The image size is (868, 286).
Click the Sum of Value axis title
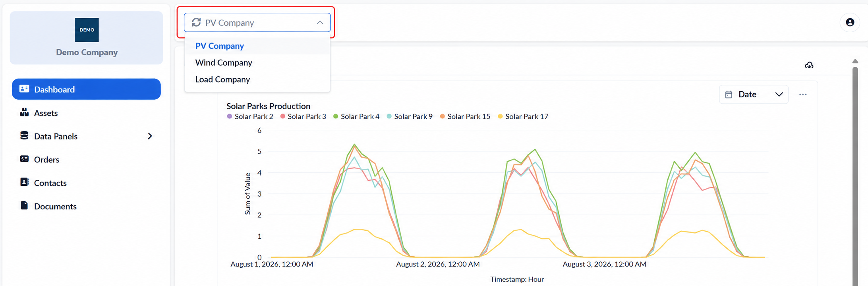point(248,194)
